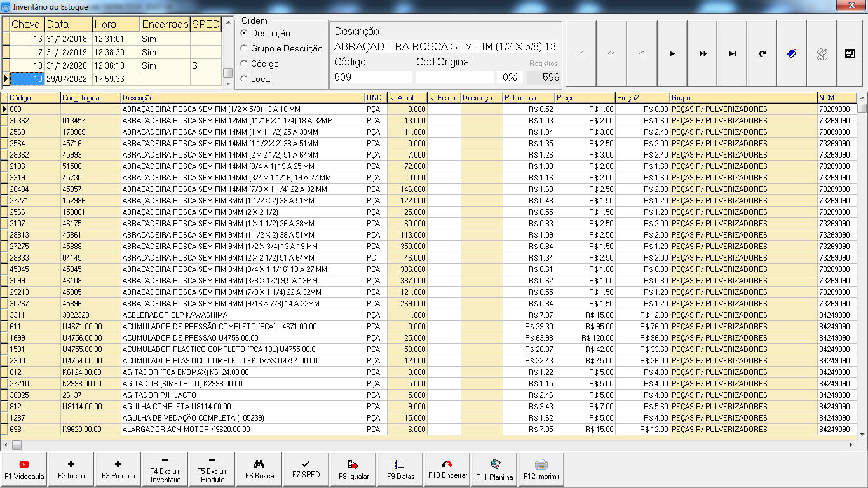Open F9 Datas button
Viewport: 868px width, 488px height.
pos(400,470)
